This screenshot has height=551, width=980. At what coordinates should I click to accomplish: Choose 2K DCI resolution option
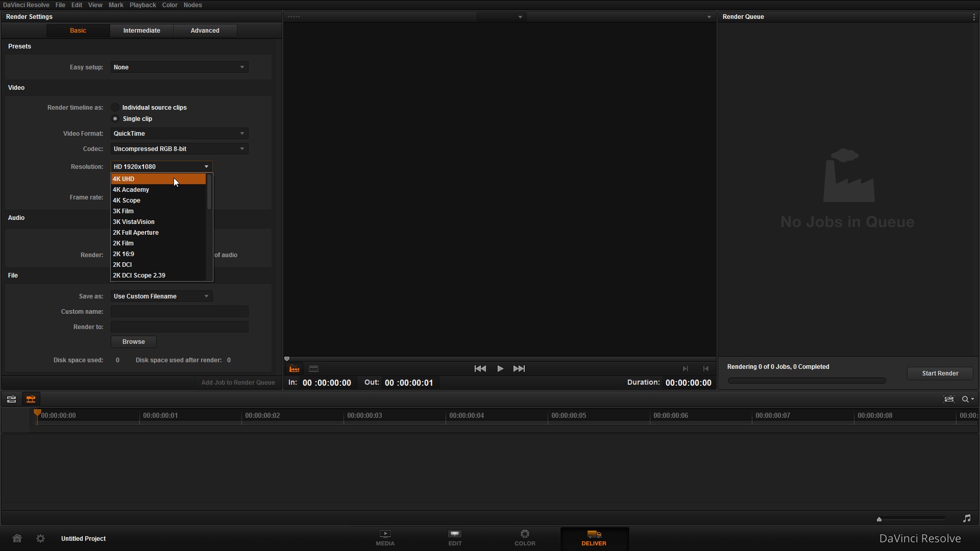point(158,265)
